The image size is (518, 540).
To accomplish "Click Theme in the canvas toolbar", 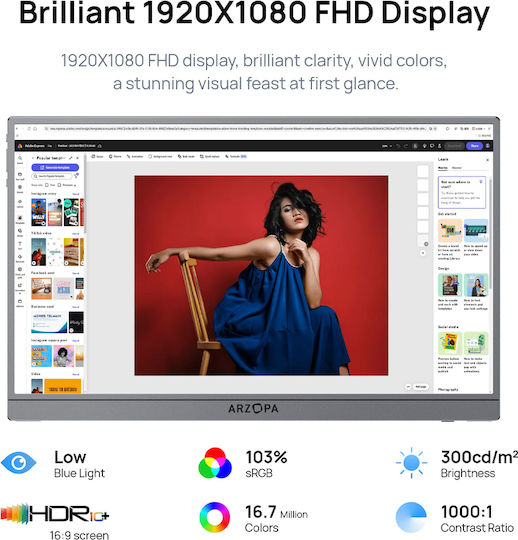I will (115, 156).
